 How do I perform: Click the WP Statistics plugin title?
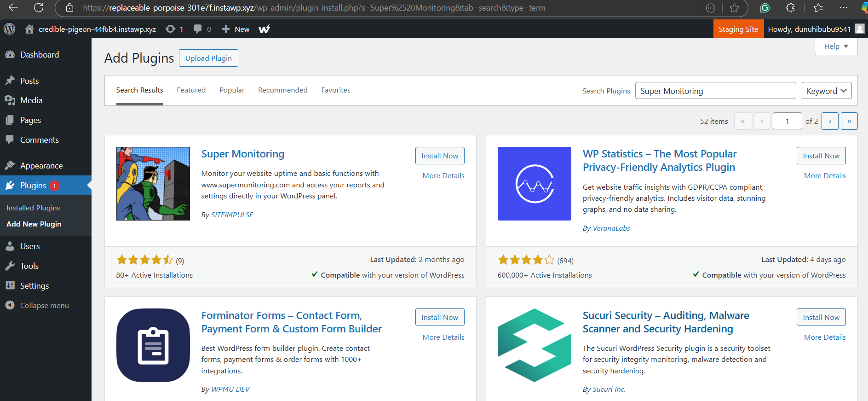(660, 160)
